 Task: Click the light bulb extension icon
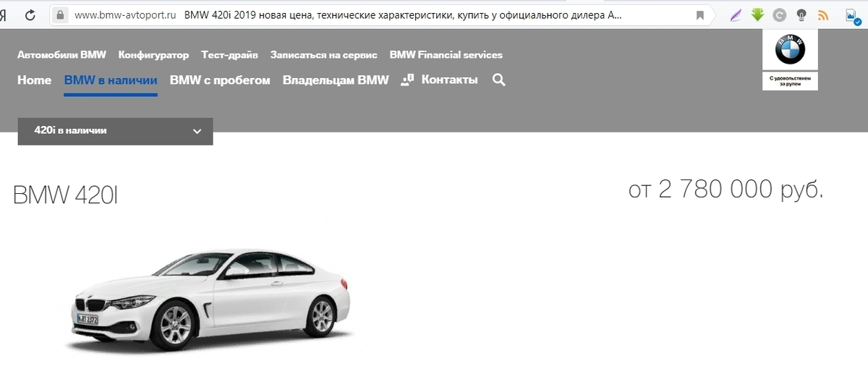801,14
